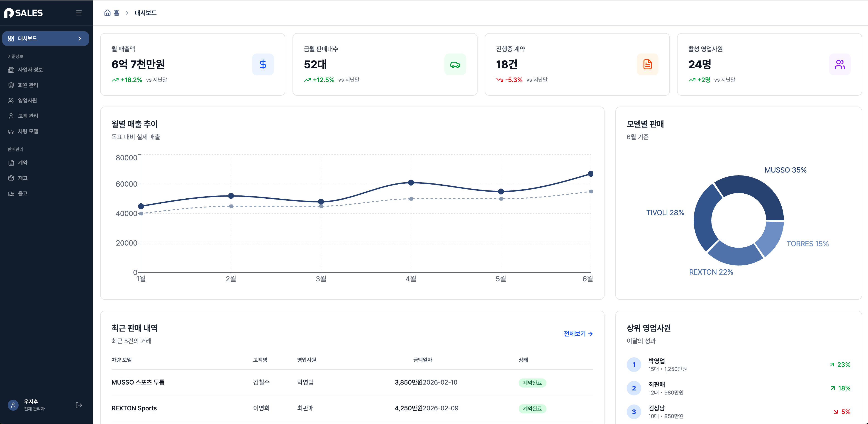Click the REXTON 22% chart label
868x424 pixels.
point(711,272)
